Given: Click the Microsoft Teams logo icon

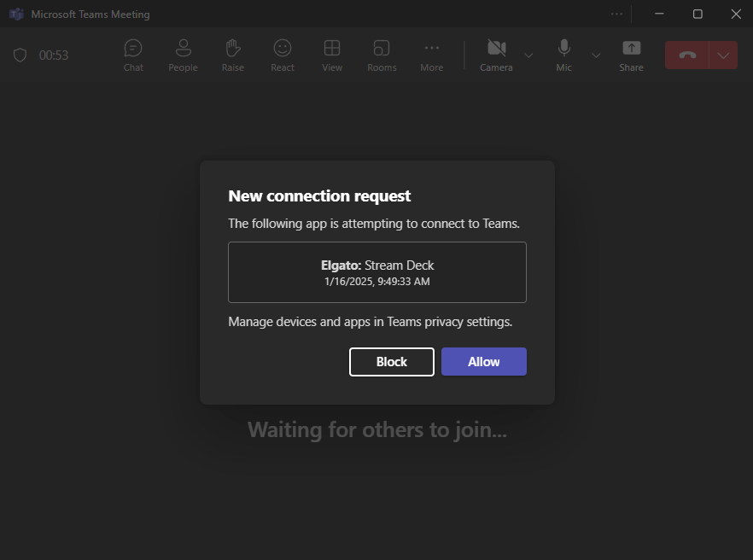Looking at the screenshot, I should (x=16, y=14).
